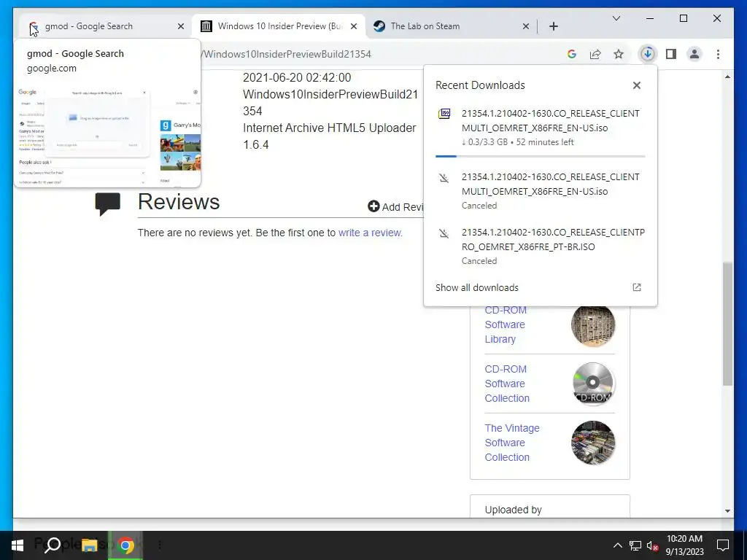Open File Explorer from the taskbar
This screenshot has width=747, height=560.
coord(89,545)
